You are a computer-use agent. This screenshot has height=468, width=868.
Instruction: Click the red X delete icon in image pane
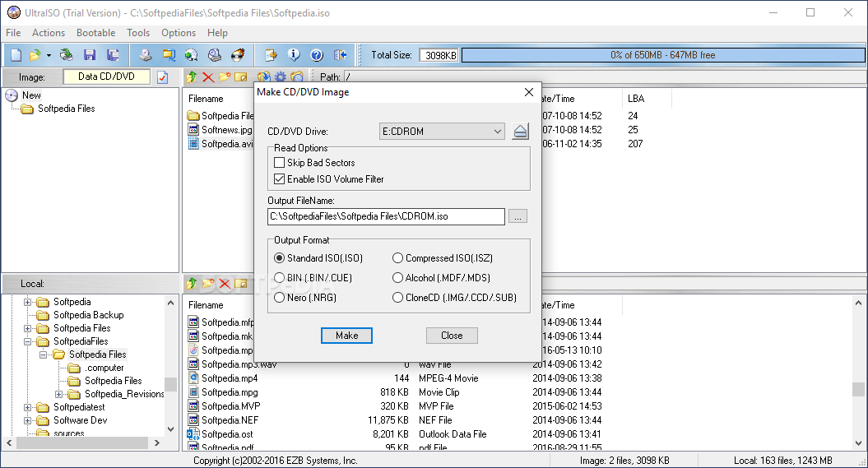[208, 76]
